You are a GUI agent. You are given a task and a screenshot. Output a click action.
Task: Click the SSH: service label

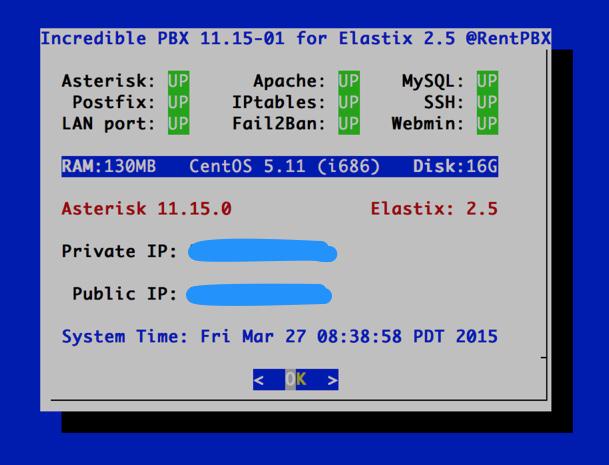[444, 103]
